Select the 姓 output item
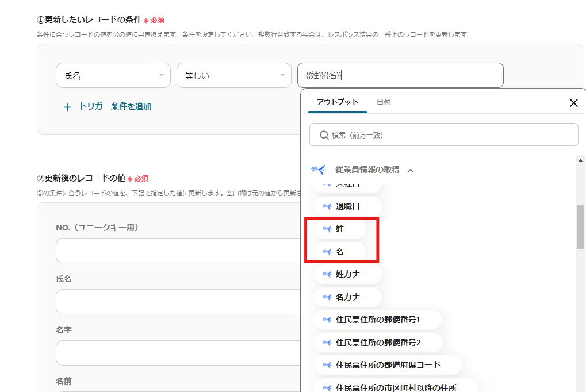Image resolution: width=586 pixels, height=392 pixels. (340, 229)
